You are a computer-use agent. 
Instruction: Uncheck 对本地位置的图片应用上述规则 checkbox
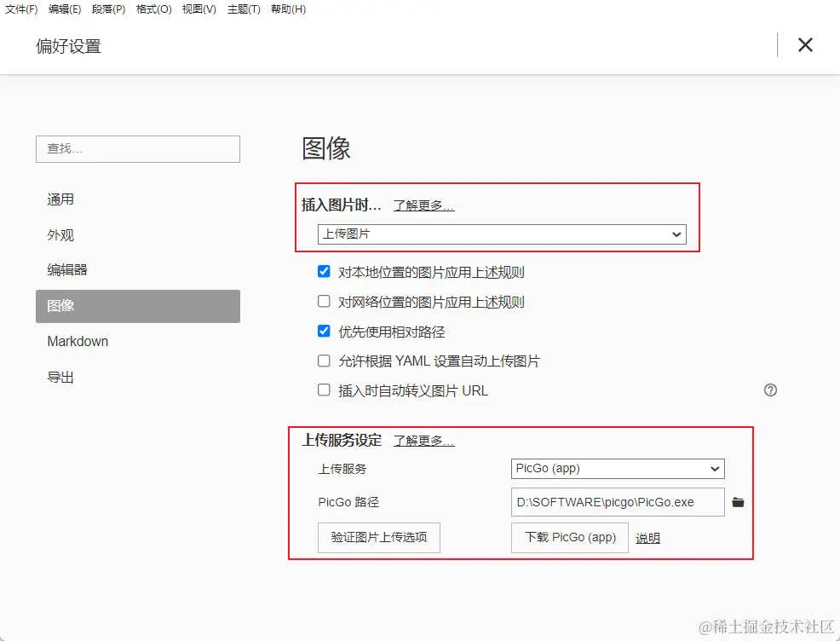(x=324, y=271)
